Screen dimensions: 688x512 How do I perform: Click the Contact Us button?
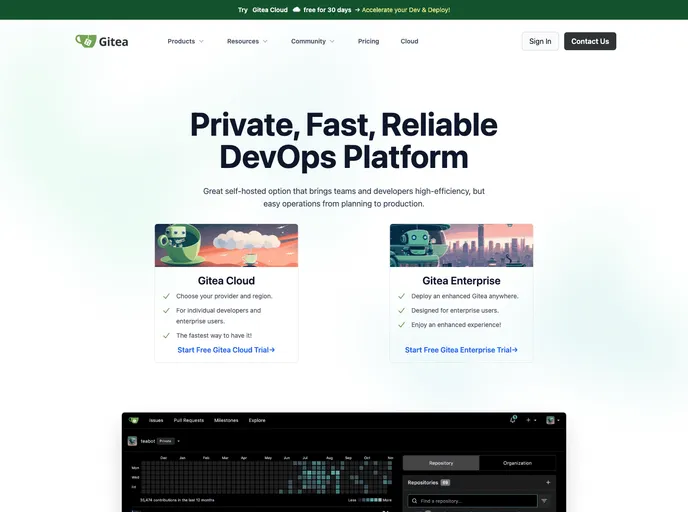[590, 41]
